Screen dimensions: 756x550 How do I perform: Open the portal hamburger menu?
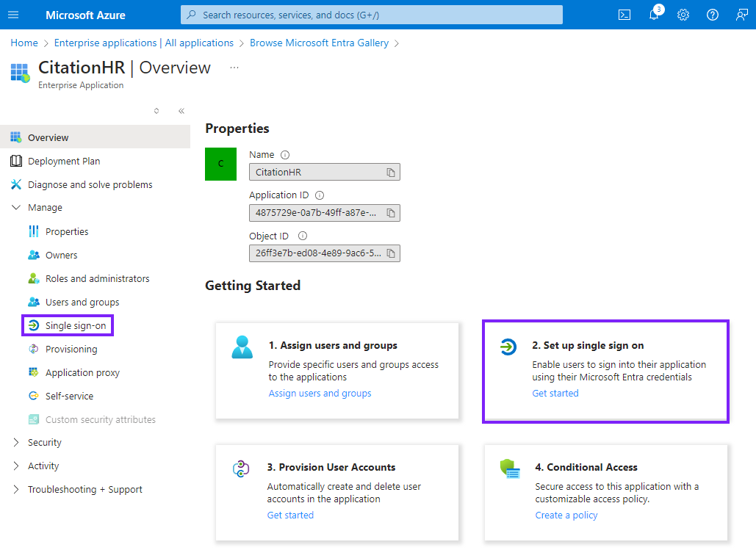coord(13,15)
